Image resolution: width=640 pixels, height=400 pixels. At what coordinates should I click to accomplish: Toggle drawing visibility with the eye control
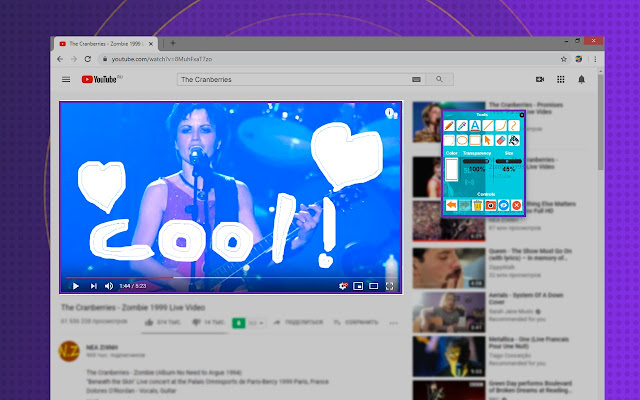pos(504,205)
